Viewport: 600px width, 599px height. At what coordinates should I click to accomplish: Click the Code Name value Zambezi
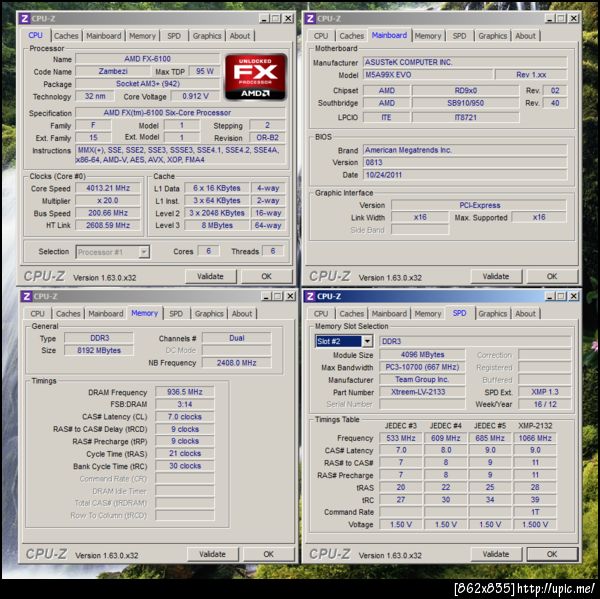coord(113,72)
